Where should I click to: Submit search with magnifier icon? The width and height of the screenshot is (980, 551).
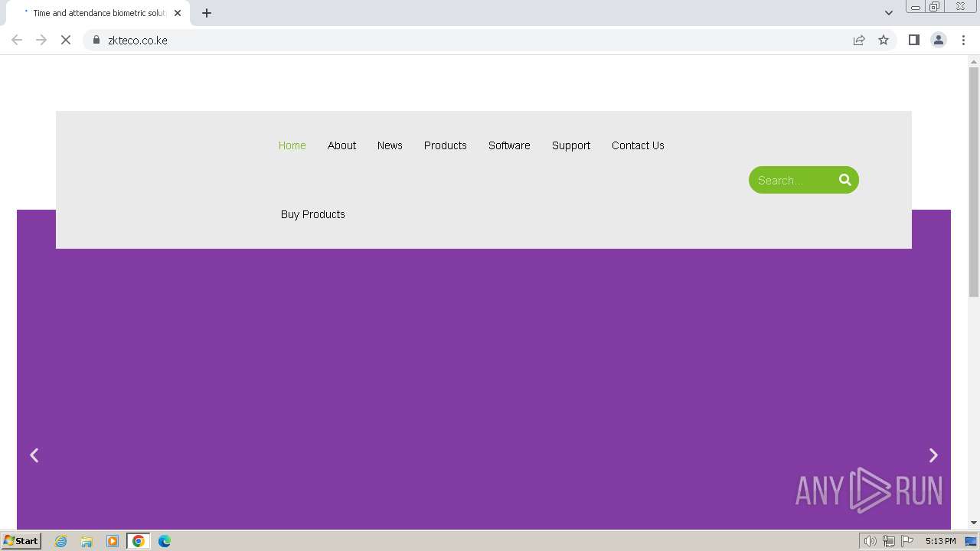coord(845,180)
